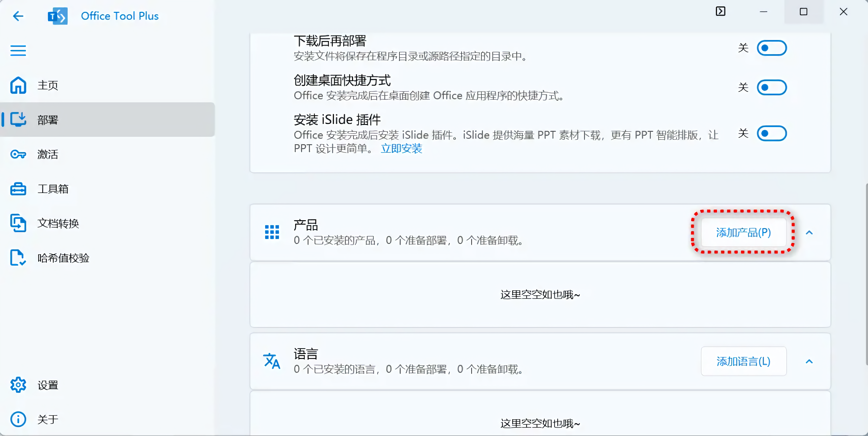Open 工具箱 from sidebar
868x436 pixels.
tap(53, 189)
